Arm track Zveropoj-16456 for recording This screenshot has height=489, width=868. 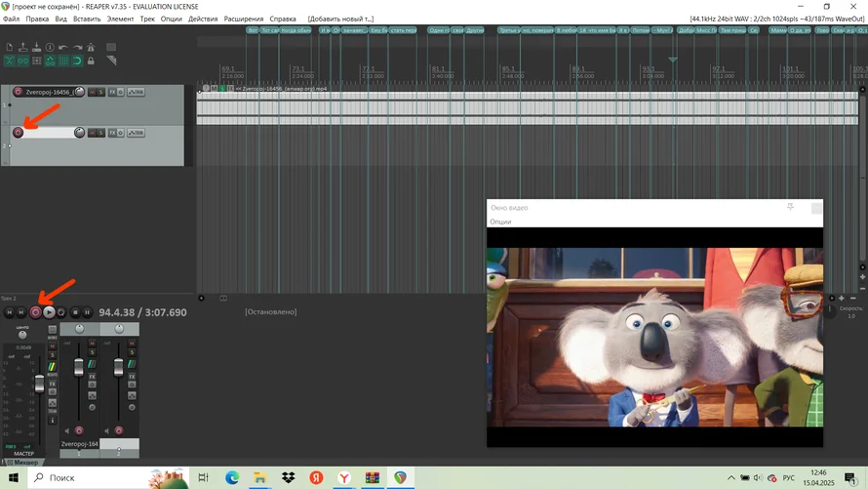click(19, 92)
